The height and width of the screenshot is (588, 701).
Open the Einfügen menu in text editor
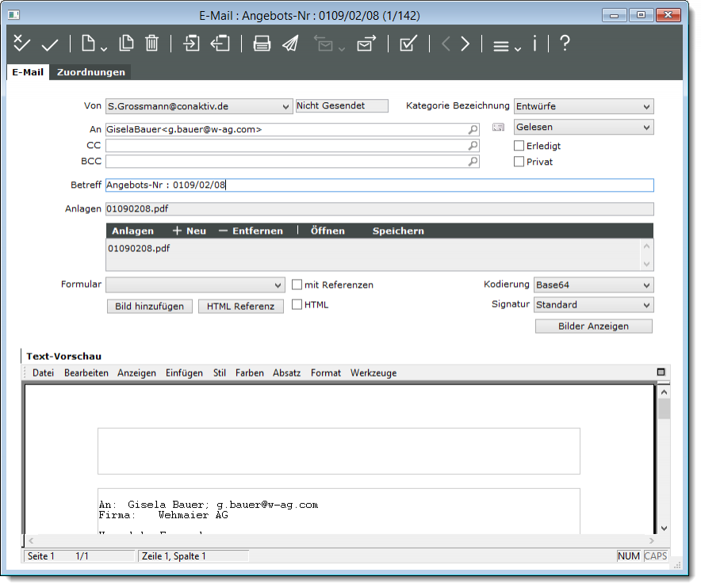click(x=184, y=372)
